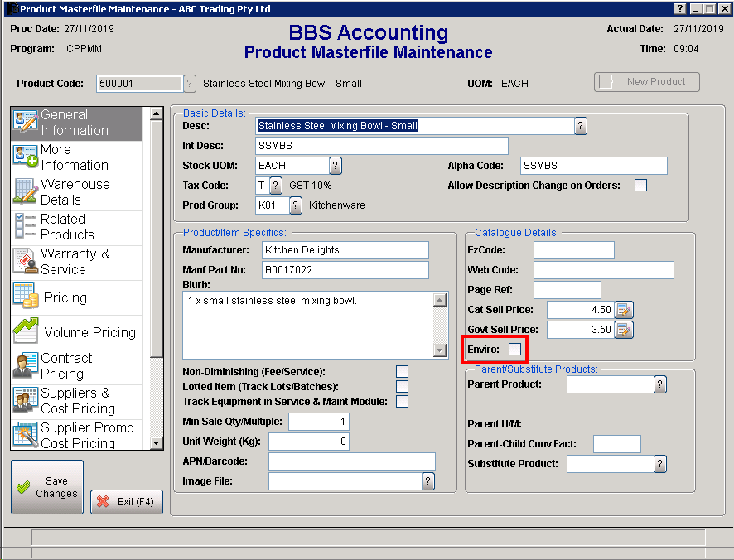Open the Stock UOM lookup button
The height and width of the screenshot is (560, 734).
[336, 166]
